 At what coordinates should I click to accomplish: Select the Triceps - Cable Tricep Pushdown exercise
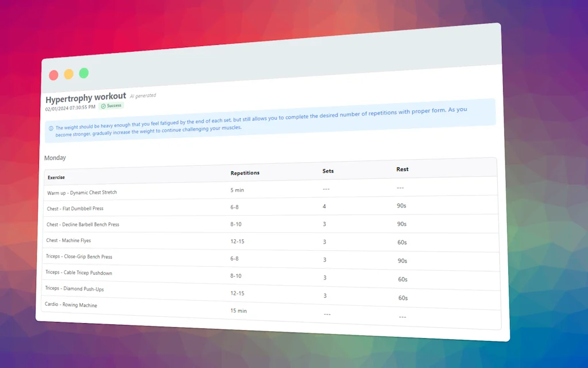pyautogui.click(x=79, y=273)
